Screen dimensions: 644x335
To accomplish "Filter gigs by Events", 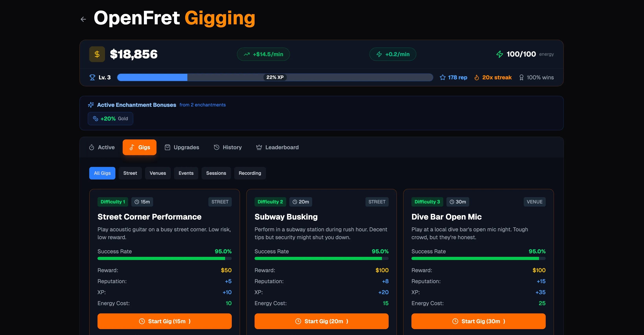I will pos(186,173).
